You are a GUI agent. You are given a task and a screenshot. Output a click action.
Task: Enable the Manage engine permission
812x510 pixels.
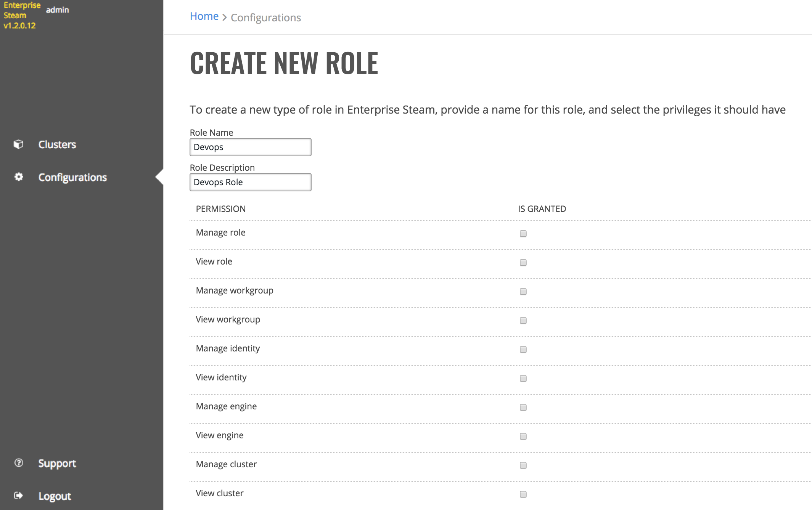pyautogui.click(x=523, y=407)
